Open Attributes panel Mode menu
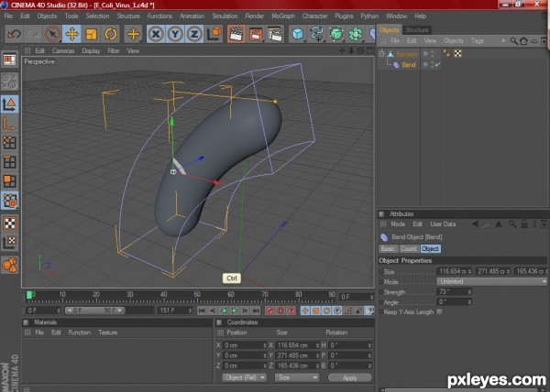Viewport: 550px width, 392px height. tap(398, 224)
